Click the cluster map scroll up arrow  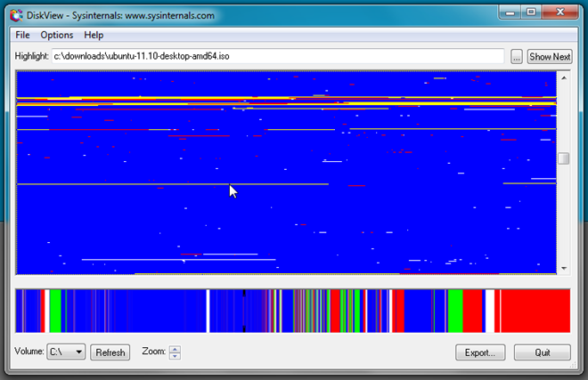pyautogui.click(x=564, y=78)
